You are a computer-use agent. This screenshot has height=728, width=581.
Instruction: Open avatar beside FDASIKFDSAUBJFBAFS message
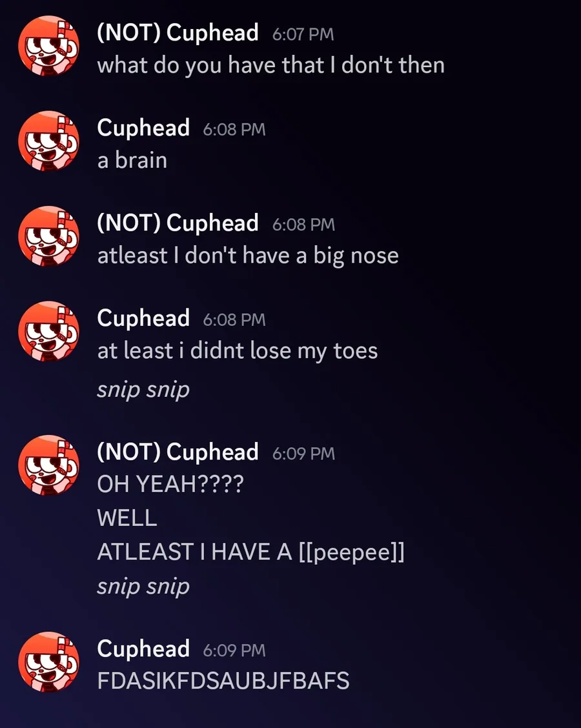[x=48, y=662]
